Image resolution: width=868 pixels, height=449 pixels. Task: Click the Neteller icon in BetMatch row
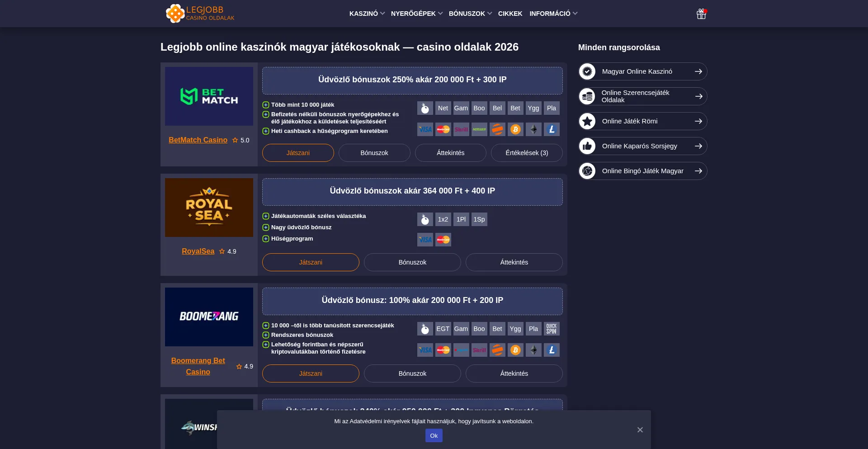(479, 129)
